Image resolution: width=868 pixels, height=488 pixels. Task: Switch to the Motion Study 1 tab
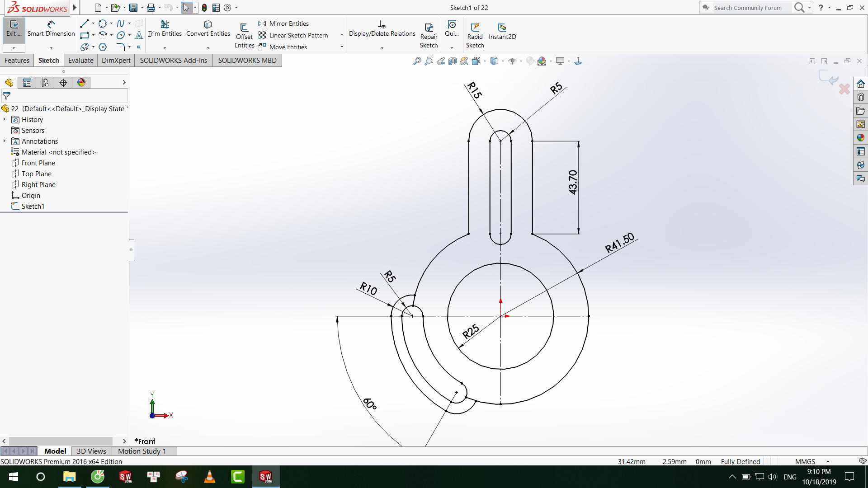click(142, 451)
